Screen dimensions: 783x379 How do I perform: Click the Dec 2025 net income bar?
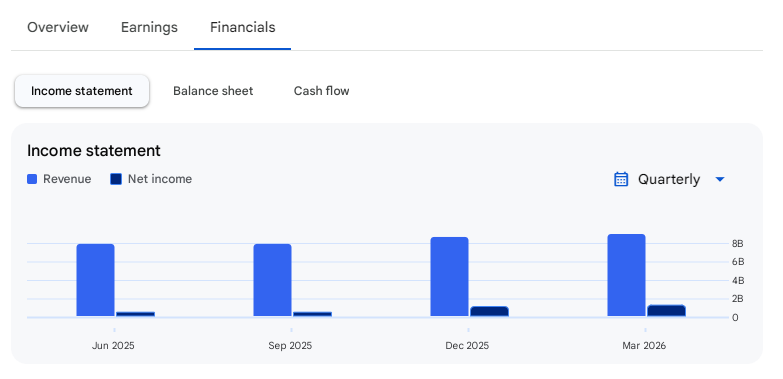[489, 312]
